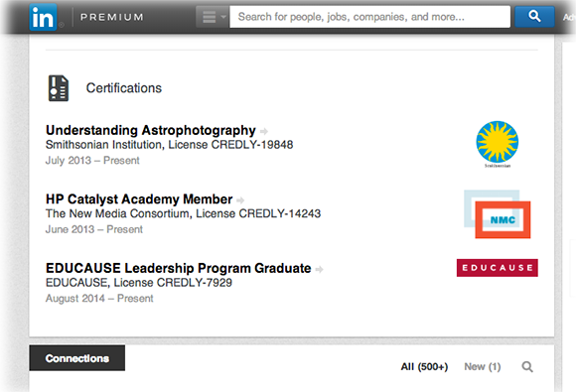Screen dimensions: 577x392
Task: Open the red EDUCAUSE logo
Action: click(x=498, y=268)
